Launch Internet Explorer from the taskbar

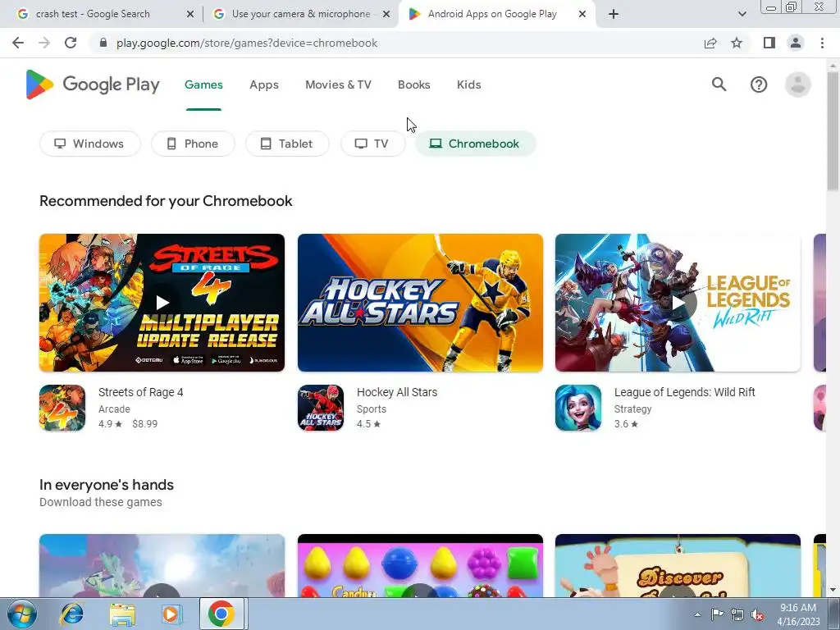tap(72, 614)
